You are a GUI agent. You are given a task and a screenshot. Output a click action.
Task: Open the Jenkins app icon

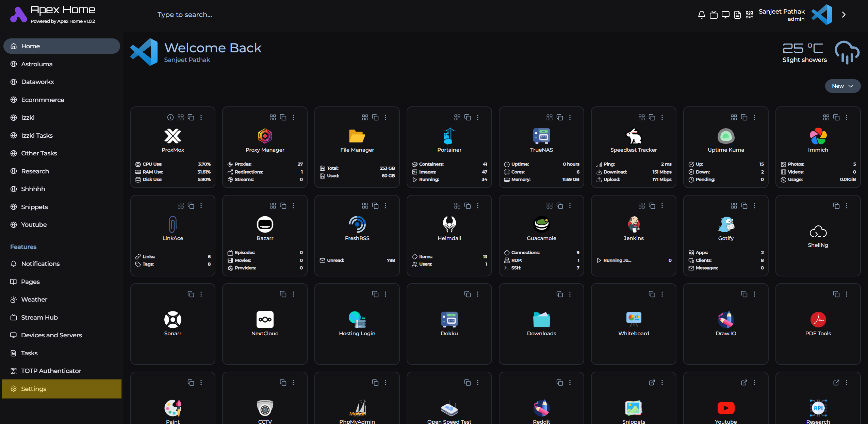click(633, 224)
